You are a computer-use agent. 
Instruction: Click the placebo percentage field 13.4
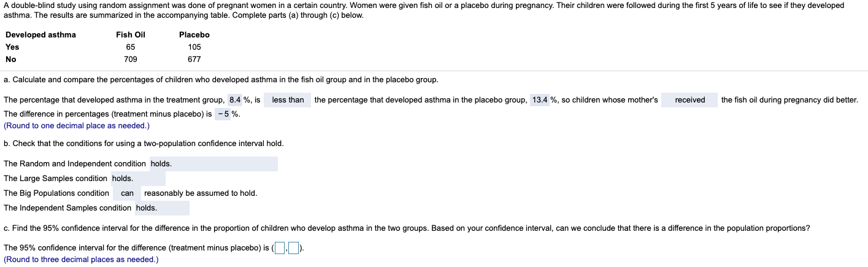pos(540,100)
